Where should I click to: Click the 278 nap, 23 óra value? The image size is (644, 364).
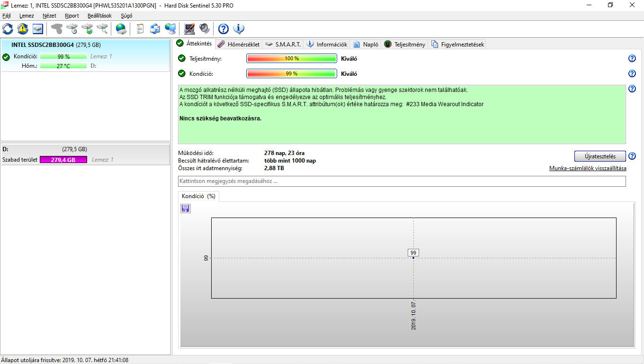click(284, 153)
